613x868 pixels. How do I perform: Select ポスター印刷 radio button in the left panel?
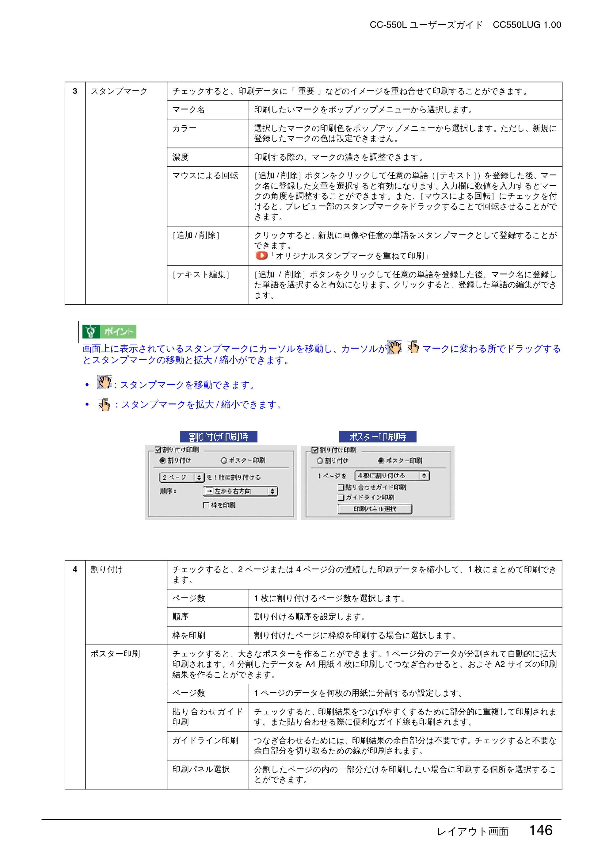coord(224,460)
